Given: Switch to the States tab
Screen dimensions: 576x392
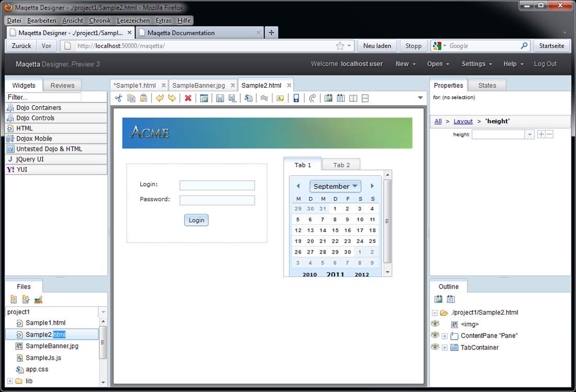Looking at the screenshot, I should click(x=487, y=86).
